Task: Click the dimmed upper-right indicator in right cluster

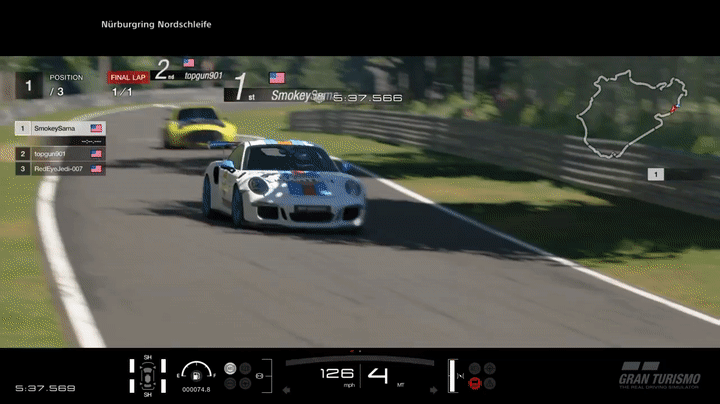Action: pyautogui.click(x=490, y=368)
